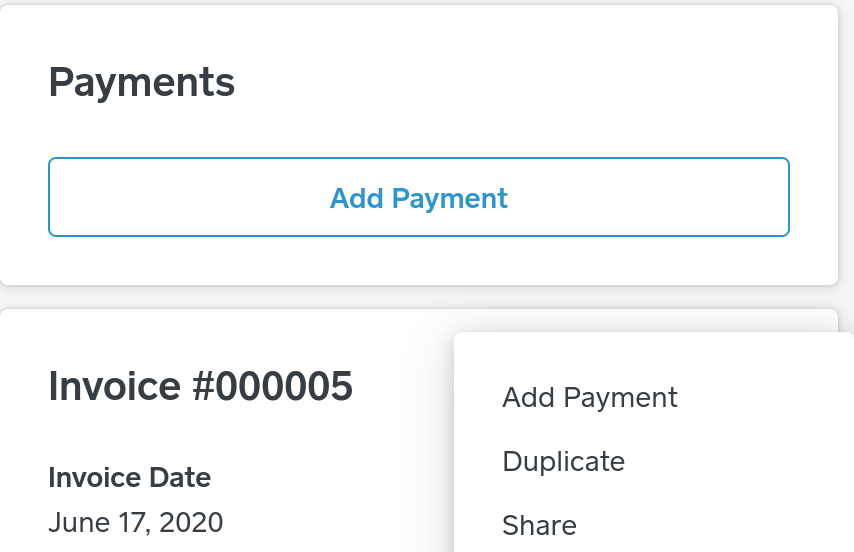Viewport: 854px width, 552px height.
Task: Select Duplicate in the invoice menu
Action: 563,461
